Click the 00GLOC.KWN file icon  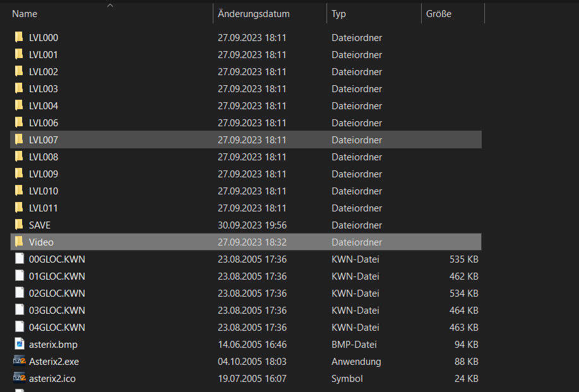(20, 259)
